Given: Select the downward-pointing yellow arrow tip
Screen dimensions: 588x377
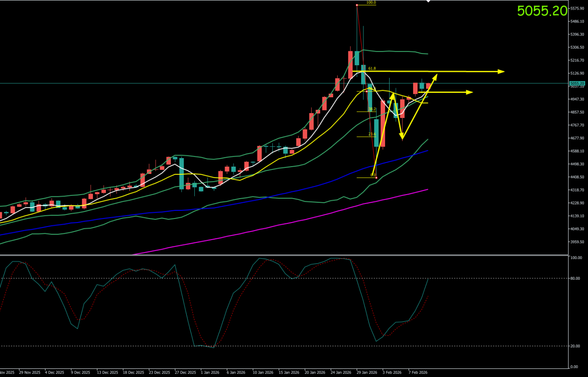Looking at the screenshot, I should click(x=401, y=137).
